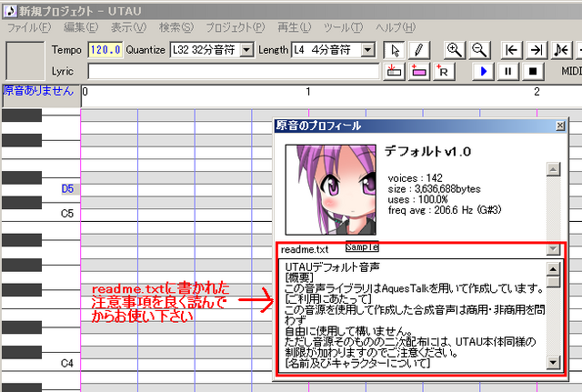Screen dimensions: 582x392
Task: Click the zoom in magnifier icon
Action: tap(455, 50)
